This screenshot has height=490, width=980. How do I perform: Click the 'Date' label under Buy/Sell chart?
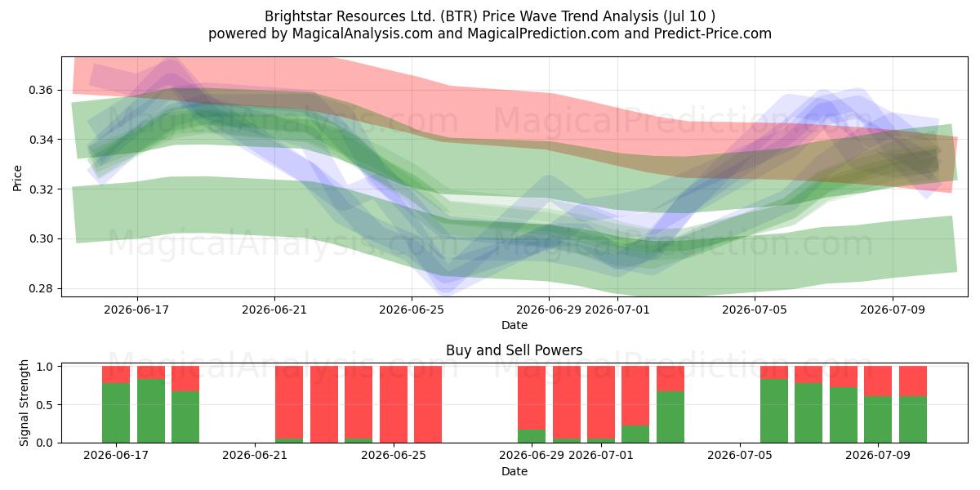coord(514,471)
